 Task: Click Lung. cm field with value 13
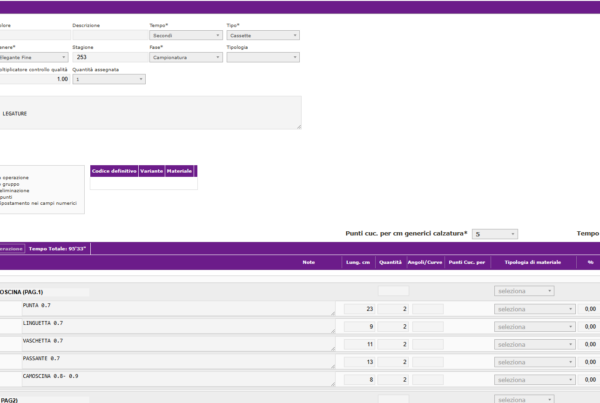(359, 362)
